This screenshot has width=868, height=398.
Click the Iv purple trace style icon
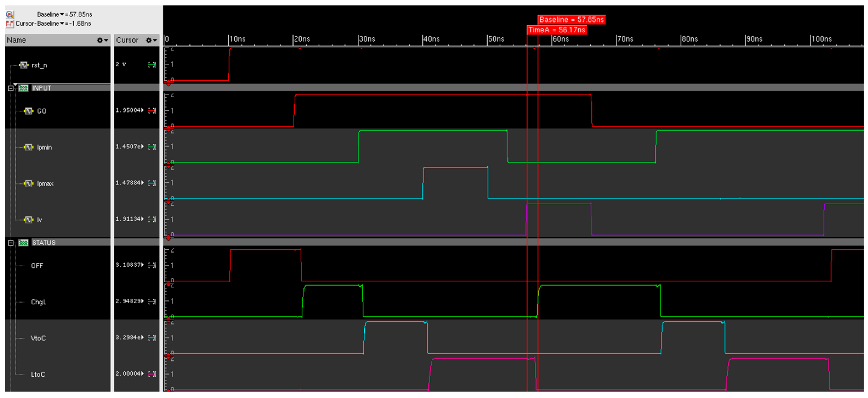click(x=152, y=219)
